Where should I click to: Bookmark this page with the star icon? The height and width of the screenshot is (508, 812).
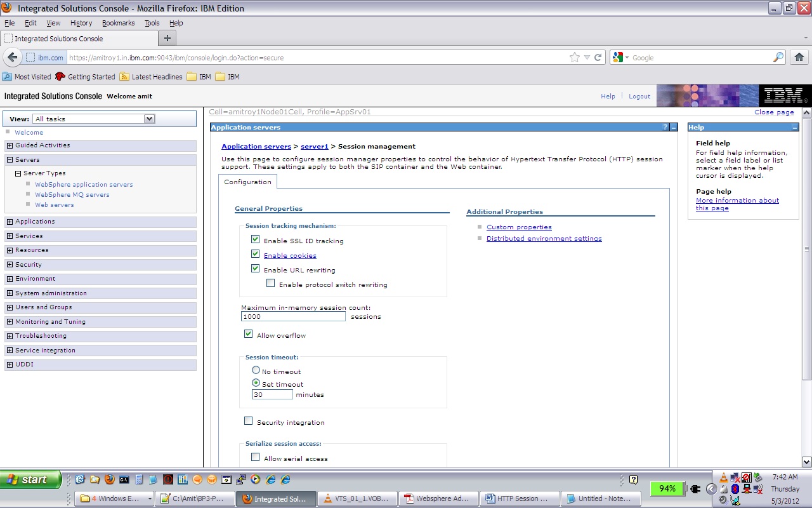(x=575, y=57)
